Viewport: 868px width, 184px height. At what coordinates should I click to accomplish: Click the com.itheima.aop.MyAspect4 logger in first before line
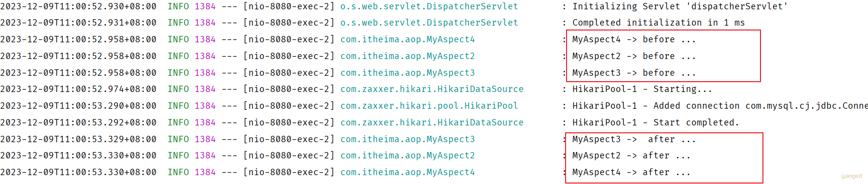[407, 39]
